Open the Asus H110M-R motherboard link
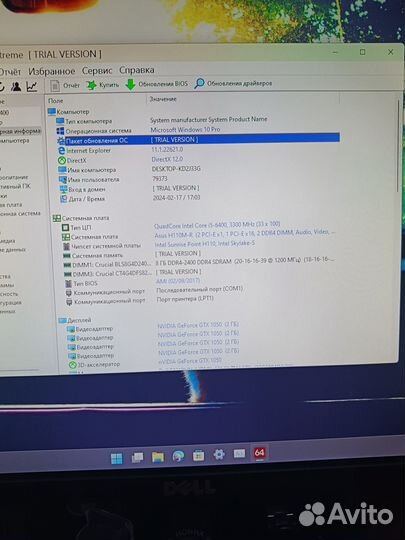Image resolution: width=405 pixels, height=540 pixels. click(x=245, y=233)
